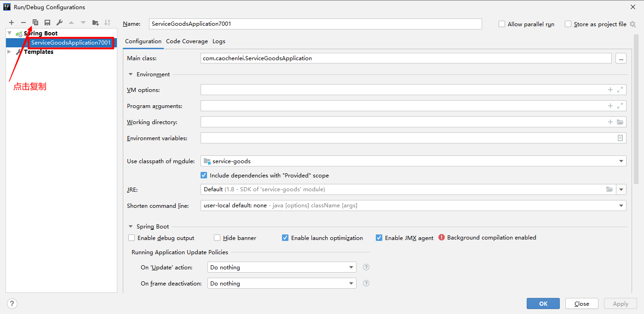The image size is (644, 314).
Task: Expand the VM options field
Action: [x=620, y=90]
